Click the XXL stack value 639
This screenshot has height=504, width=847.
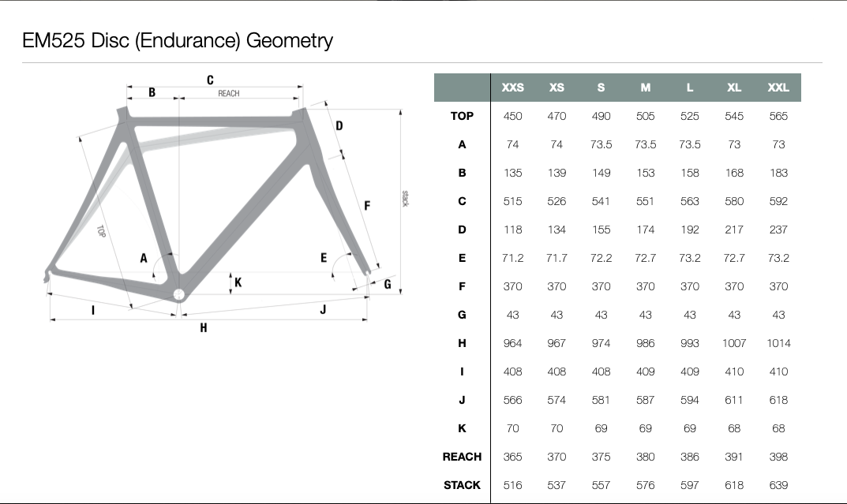point(778,485)
